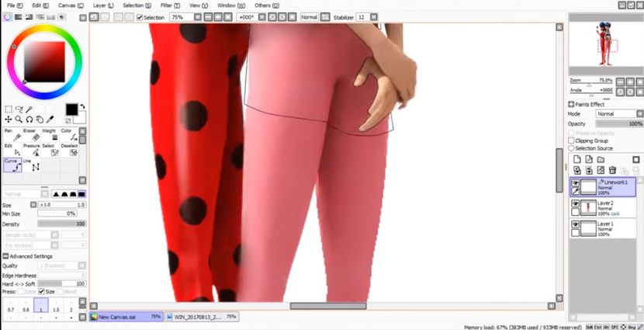Click the zoom in button in toolbar
Image resolution: width=644 pixels, height=330 pixels.
(217, 17)
